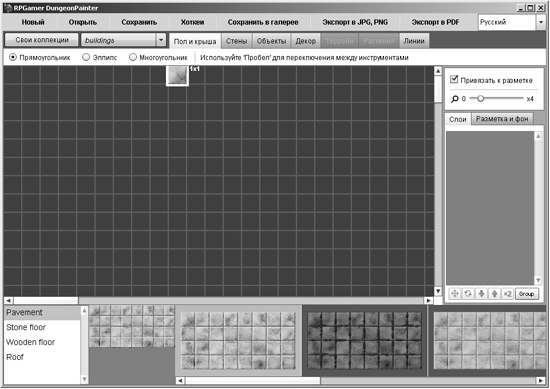
Task: Select the Многоугольник radio button
Action: [133, 57]
